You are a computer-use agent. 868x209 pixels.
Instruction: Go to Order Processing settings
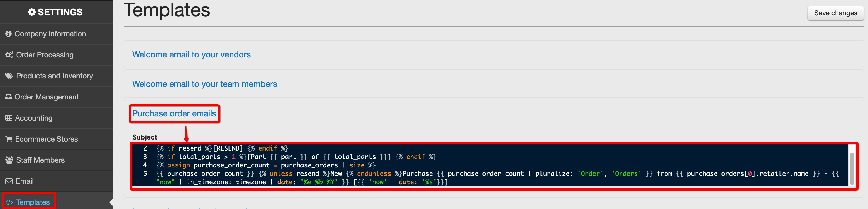click(x=57, y=54)
